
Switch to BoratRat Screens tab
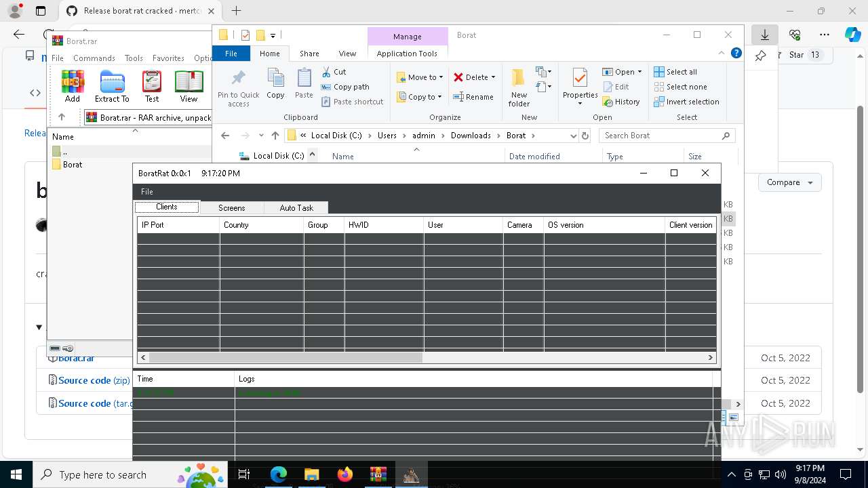pos(231,207)
